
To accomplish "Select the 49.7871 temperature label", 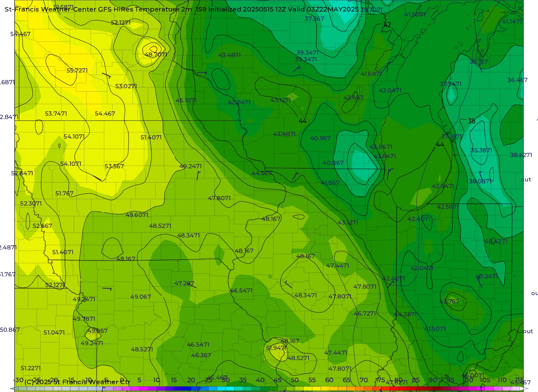I will pyautogui.click(x=84, y=319).
